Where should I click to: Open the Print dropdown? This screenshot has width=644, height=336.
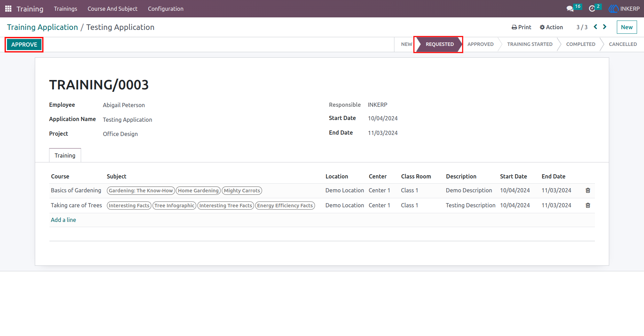[521, 27]
